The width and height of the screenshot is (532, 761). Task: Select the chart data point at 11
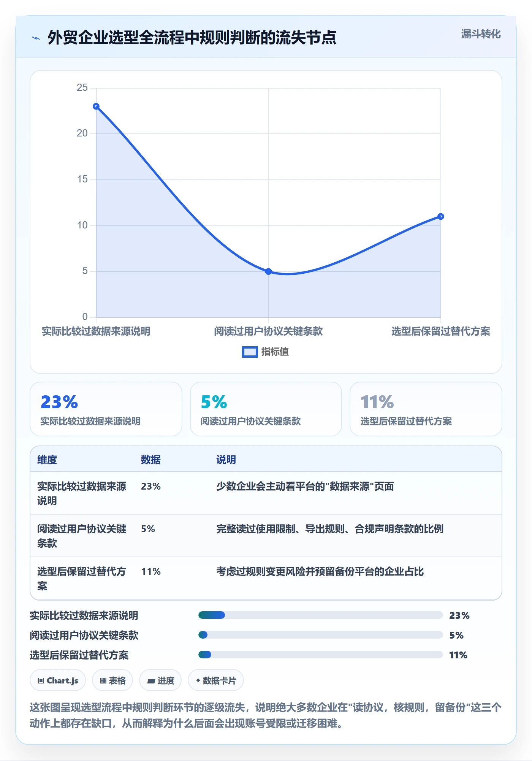[441, 217]
